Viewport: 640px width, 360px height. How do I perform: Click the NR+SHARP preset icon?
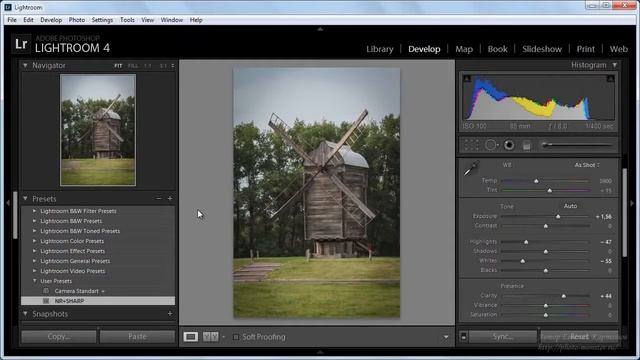(x=46, y=301)
